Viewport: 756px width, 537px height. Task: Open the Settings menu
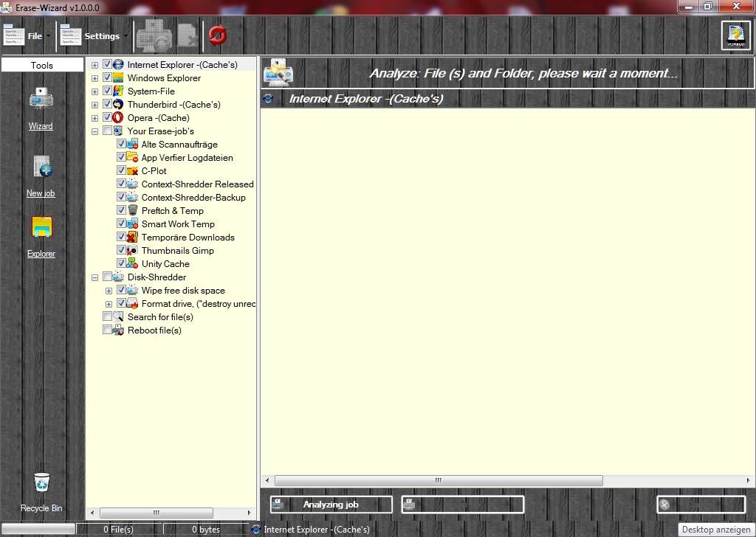click(x=94, y=35)
